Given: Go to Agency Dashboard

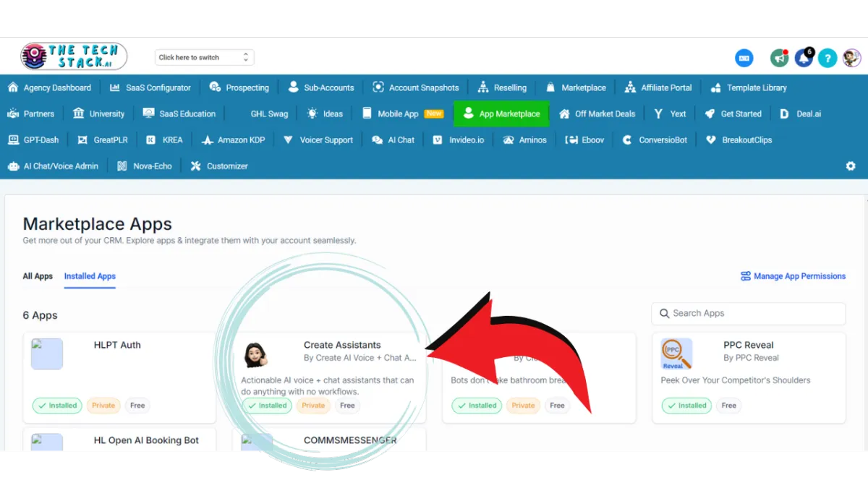Looking at the screenshot, I should (x=50, y=87).
